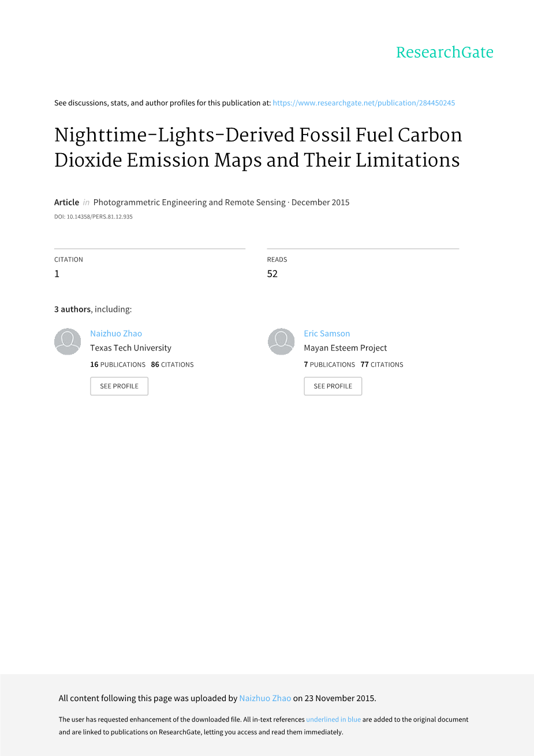The height and width of the screenshot is (756, 534).
Task: Click the 'underlined in blue' footer link
Action: tap(333, 720)
